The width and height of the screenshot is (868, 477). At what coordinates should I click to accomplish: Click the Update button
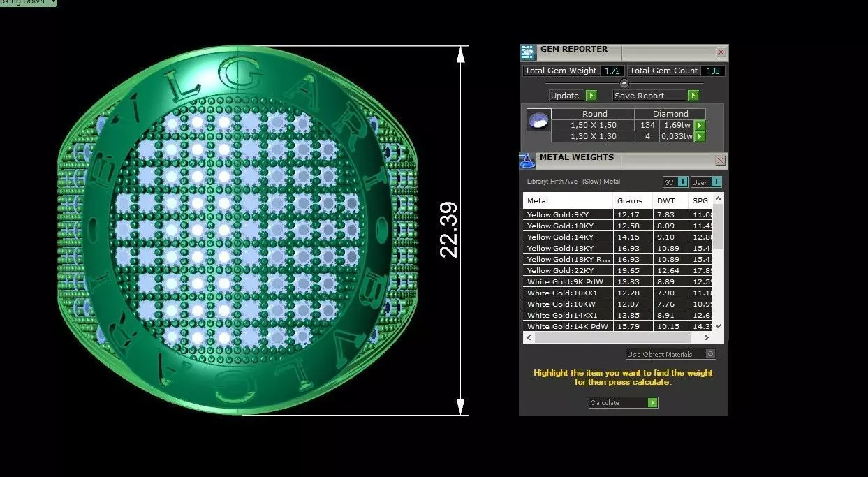[573, 96]
